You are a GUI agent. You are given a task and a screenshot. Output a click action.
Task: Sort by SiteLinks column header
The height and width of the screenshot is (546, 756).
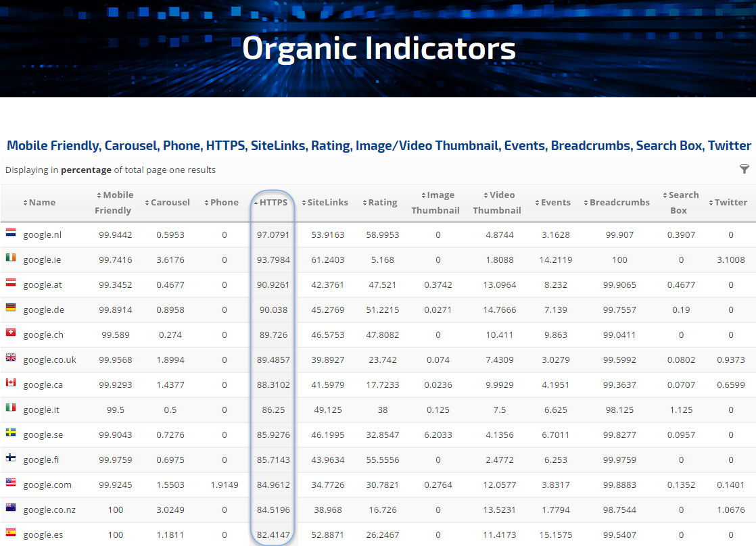[327, 203]
